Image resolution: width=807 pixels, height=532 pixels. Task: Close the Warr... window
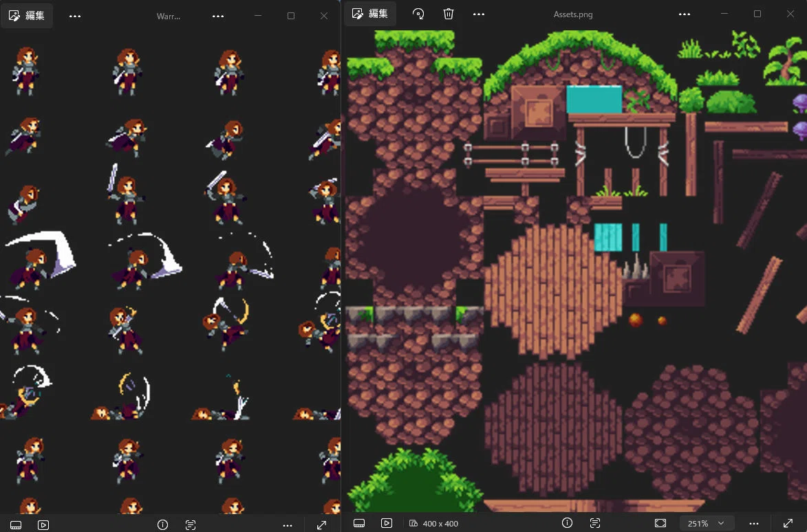click(x=324, y=16)
